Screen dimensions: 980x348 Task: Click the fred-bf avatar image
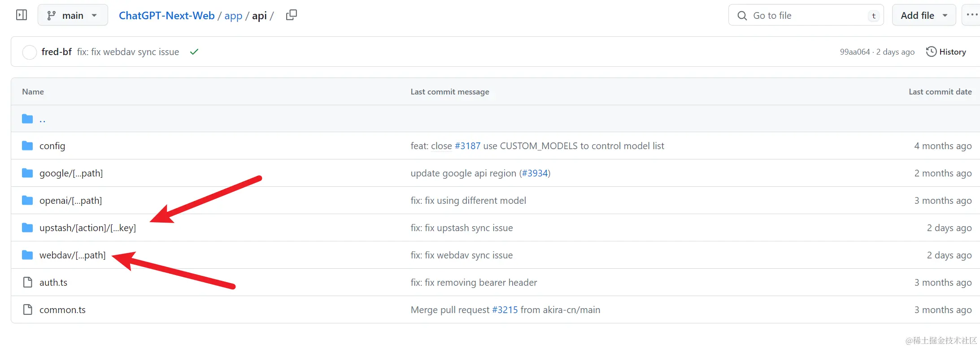point(30,52)
